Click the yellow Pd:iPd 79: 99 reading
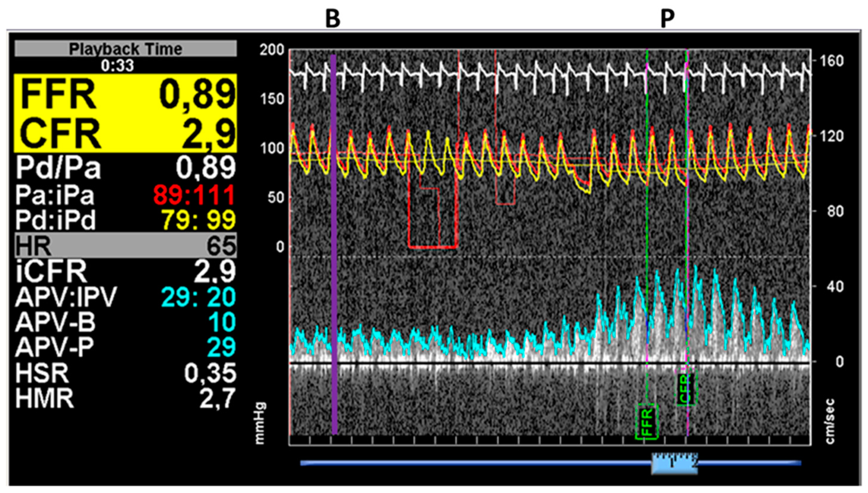 point(198,220)
